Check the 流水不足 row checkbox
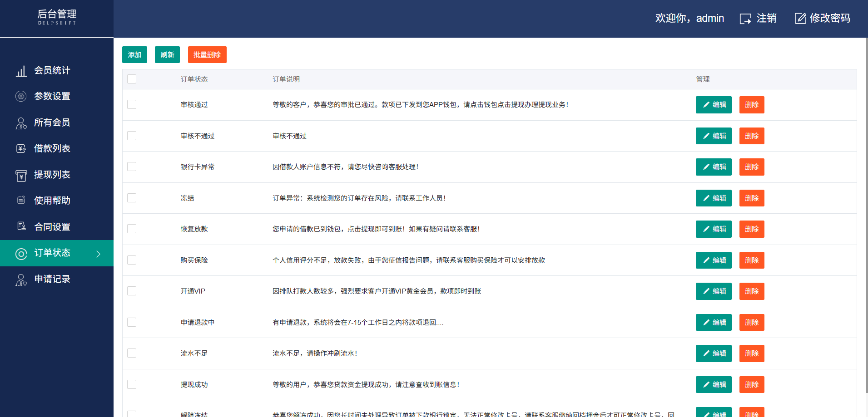 point(132,353)
